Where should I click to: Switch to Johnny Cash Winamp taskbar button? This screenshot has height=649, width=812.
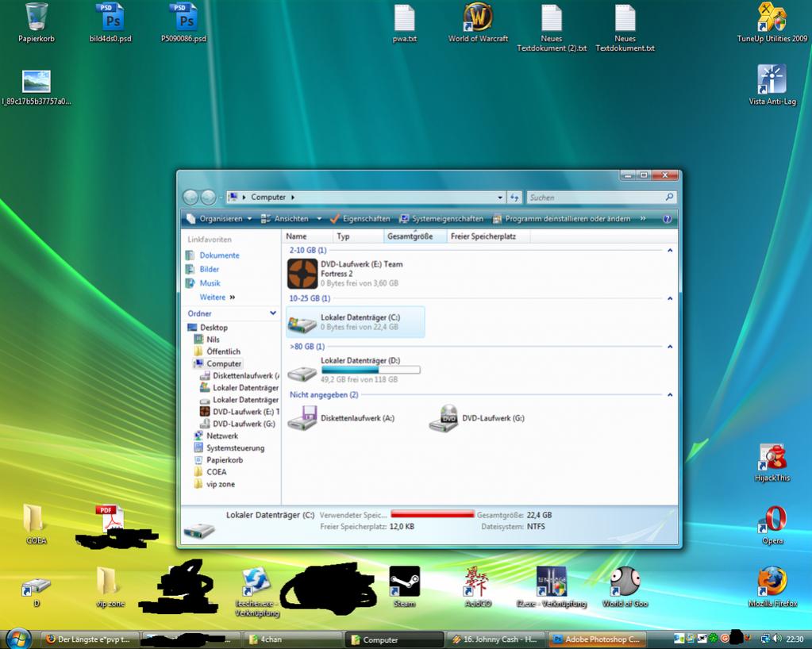[x=495, y=639]
